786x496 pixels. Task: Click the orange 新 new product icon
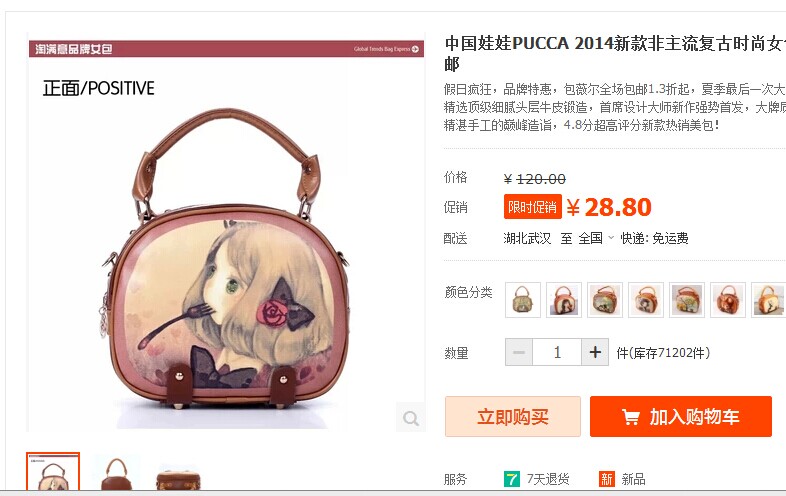click(607, 479)
